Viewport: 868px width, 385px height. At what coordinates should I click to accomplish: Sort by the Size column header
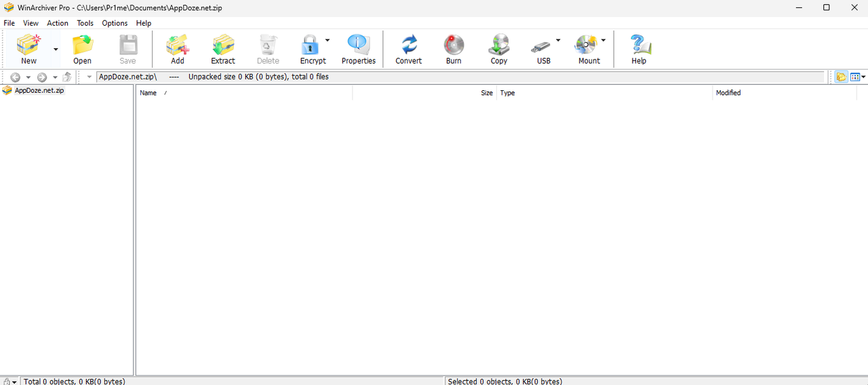(425, 93)
